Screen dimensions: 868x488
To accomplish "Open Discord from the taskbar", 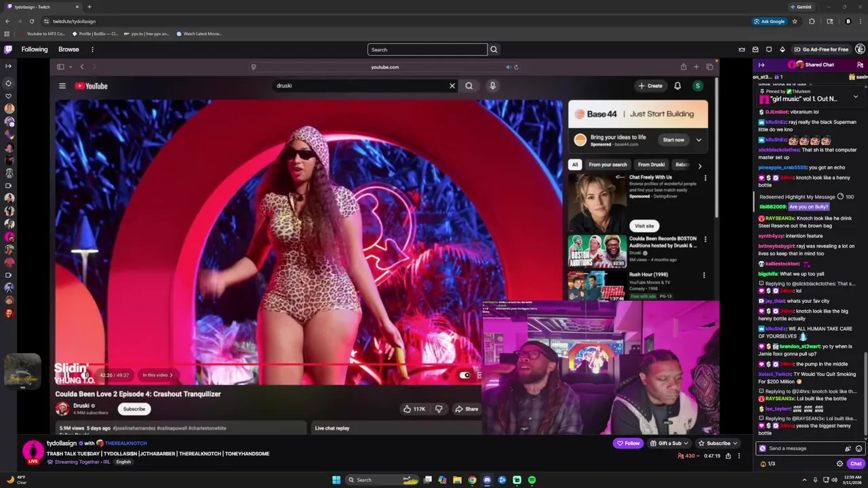I will click(487, 480).
